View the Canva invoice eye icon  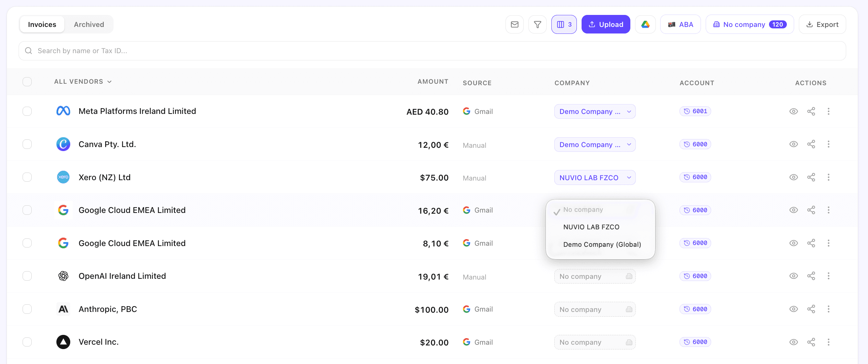point(793,144)
